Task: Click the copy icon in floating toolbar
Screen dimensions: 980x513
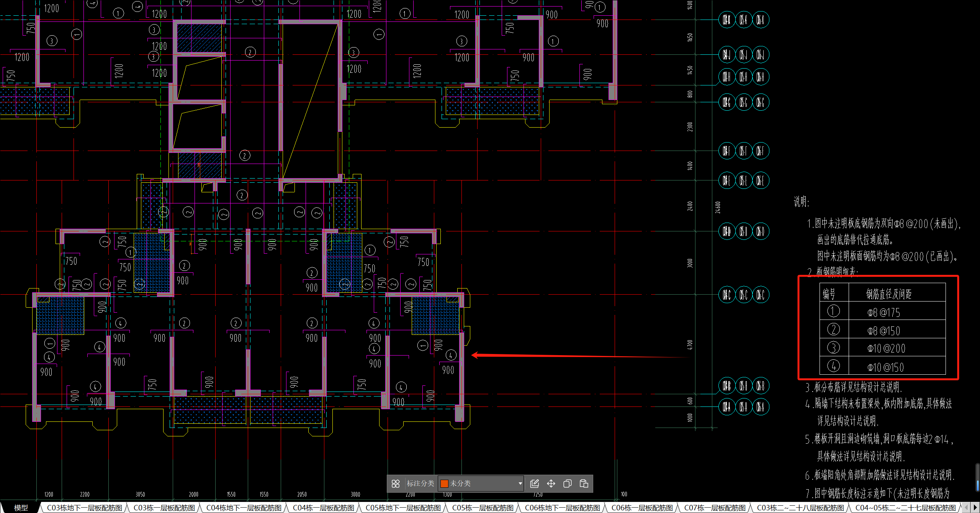Action: click(567, 483)
